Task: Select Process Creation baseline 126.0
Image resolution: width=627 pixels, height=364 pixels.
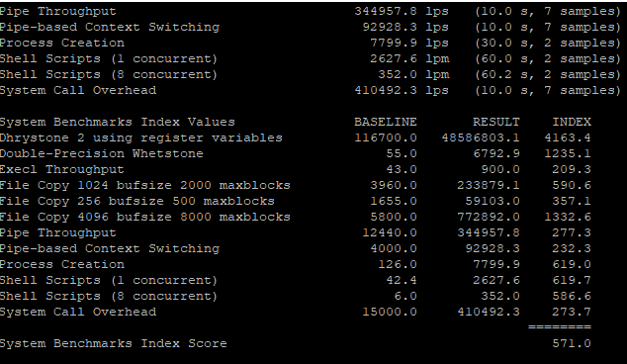Action: click(x=398, y=264)
